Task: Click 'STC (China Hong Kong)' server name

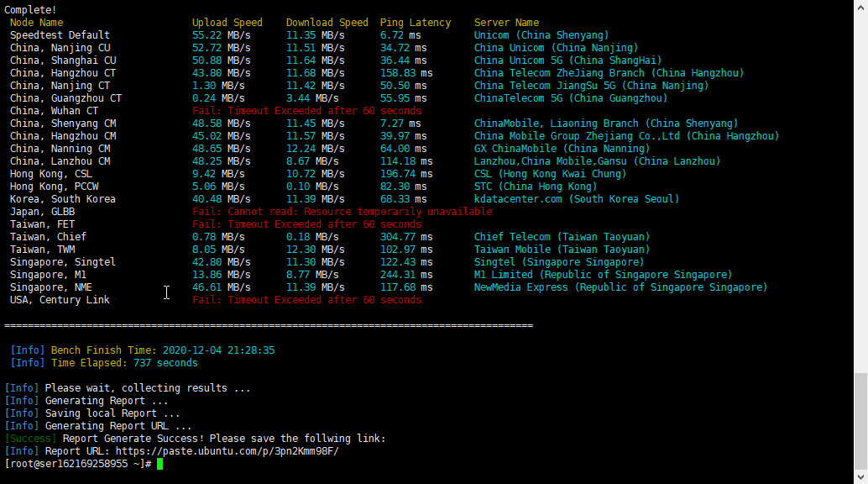Action: click(536, 187)
